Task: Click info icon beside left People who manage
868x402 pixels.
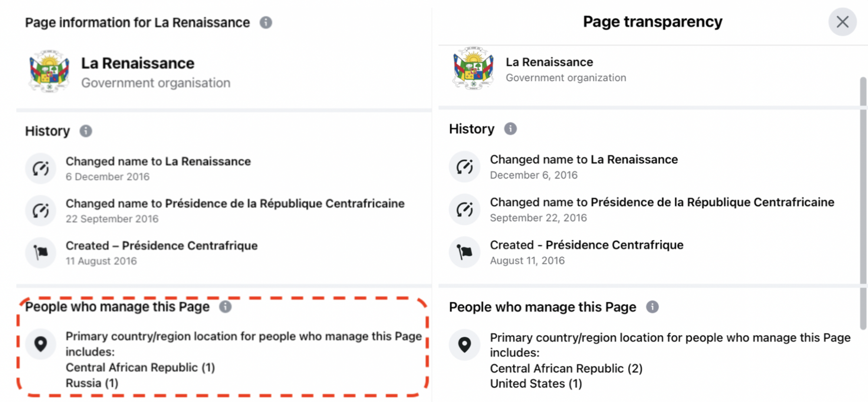Action: 225,307
